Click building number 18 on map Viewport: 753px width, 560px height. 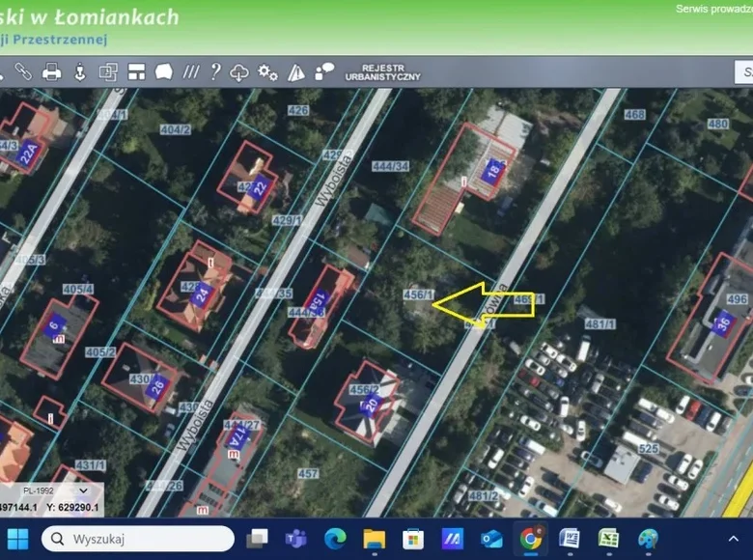pos(493,172)
